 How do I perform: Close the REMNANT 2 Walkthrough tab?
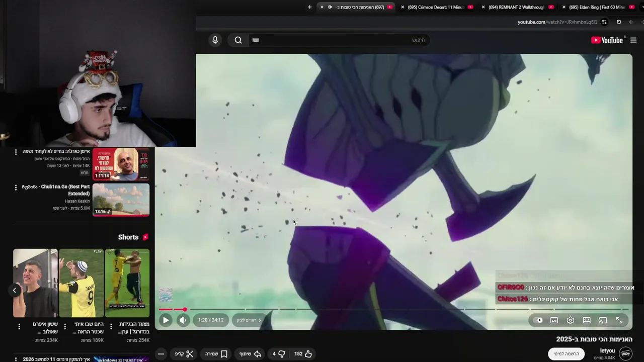tap(484, 7)
